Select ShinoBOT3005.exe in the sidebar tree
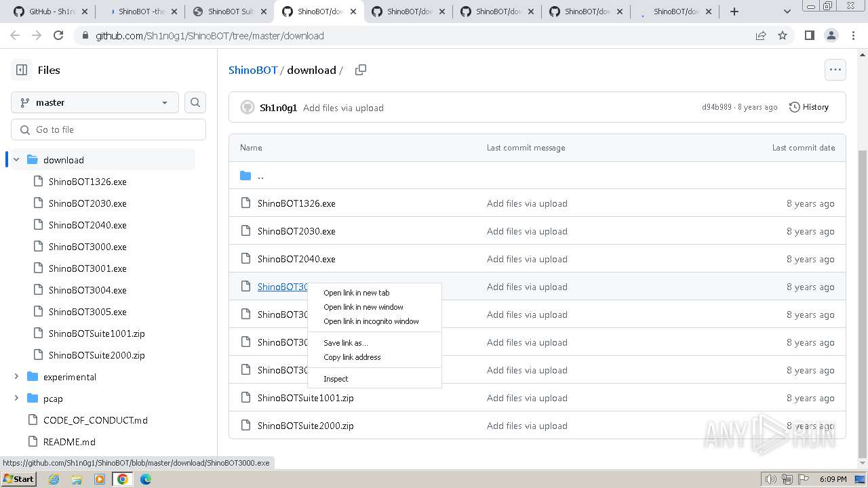The height and width of the screenshot is (488, 868). pyautogui.click(x=87, y=312)
